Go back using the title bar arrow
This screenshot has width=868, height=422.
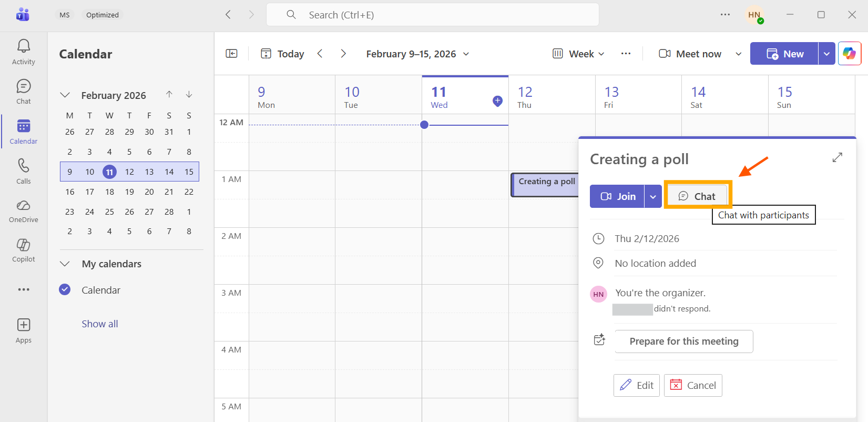pos(228,15)
